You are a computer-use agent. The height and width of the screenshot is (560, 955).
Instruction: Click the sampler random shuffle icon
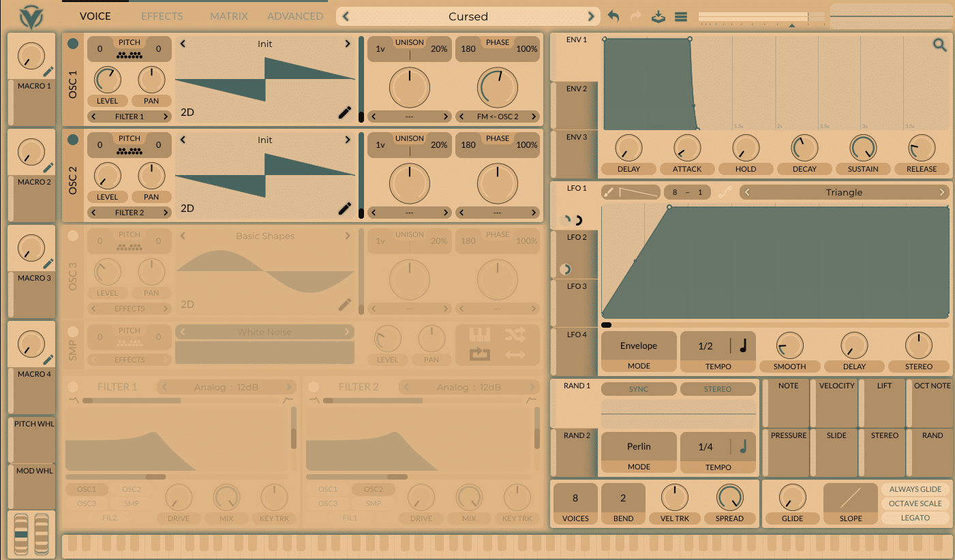point(515,335)
